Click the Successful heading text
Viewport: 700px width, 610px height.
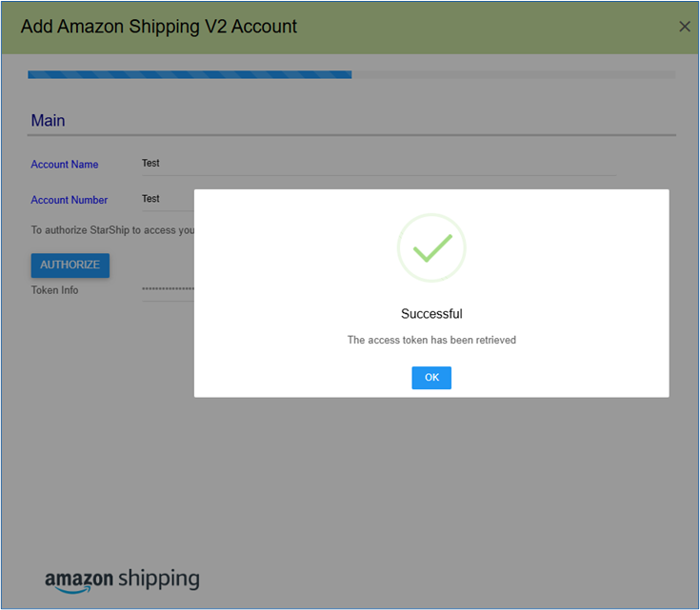click(431, 314)
